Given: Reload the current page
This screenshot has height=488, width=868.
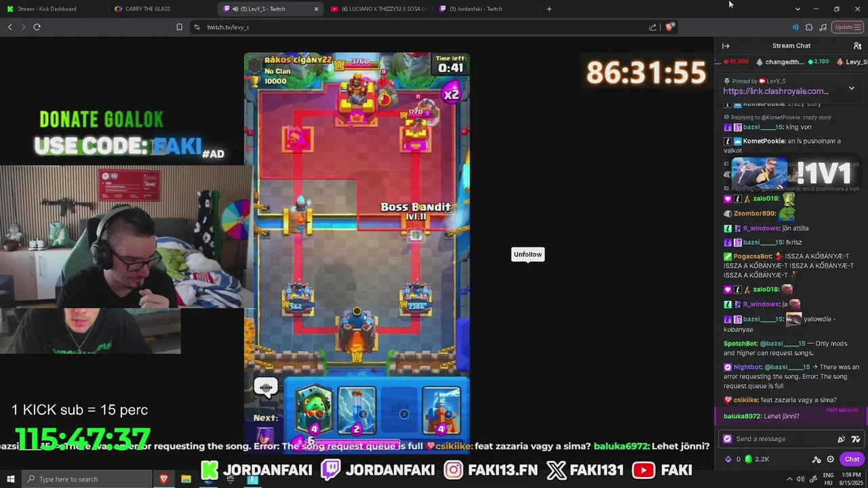Looking at the screenshot, I should [x=37, y=27].
